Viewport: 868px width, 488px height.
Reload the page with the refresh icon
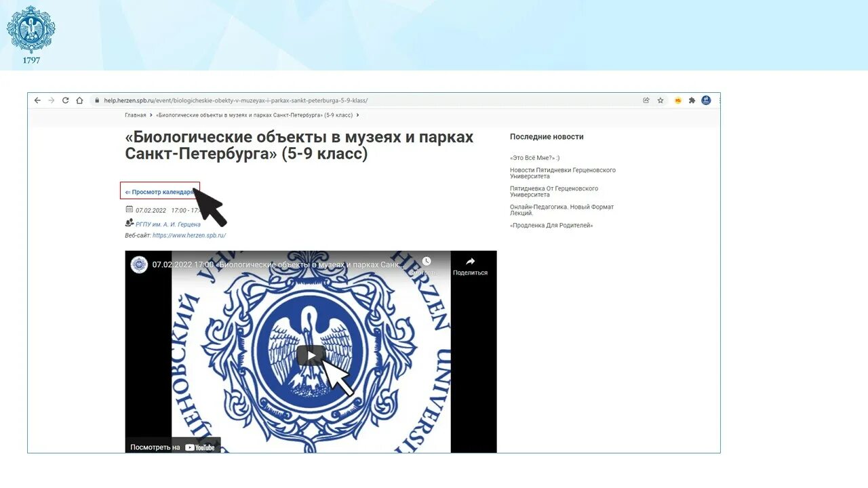click(x=65, y=100)
